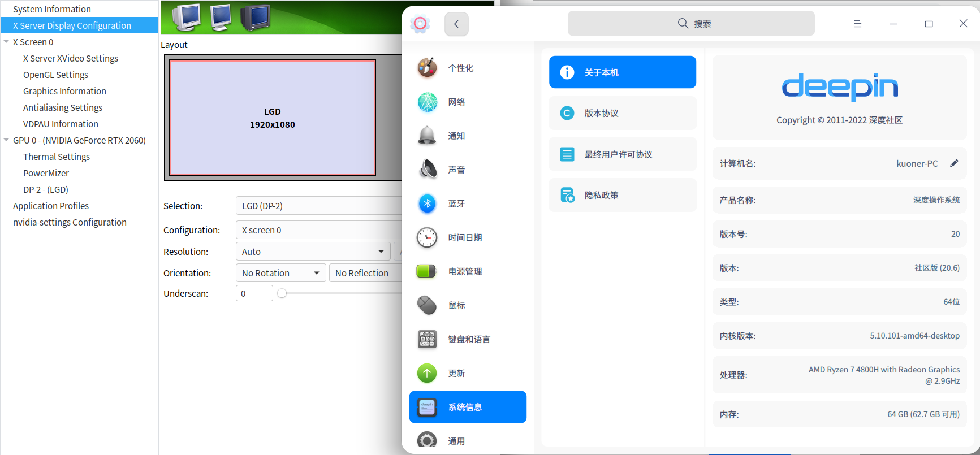This screenshot has width=980, height=455.
Task: Open the General (通用) gear icon
Action: (427, 440)
